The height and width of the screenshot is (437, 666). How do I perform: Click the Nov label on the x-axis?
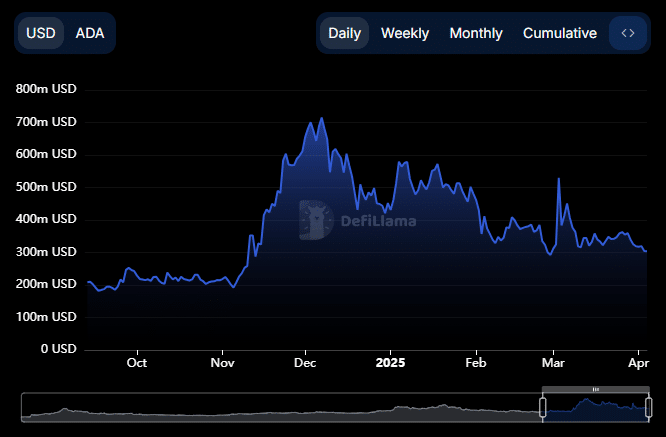point(223,363)
